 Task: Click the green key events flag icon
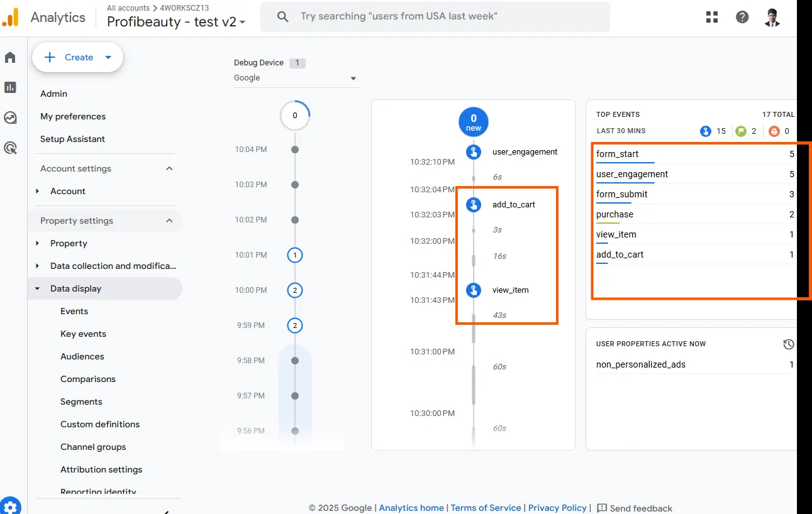click(741, 131)
